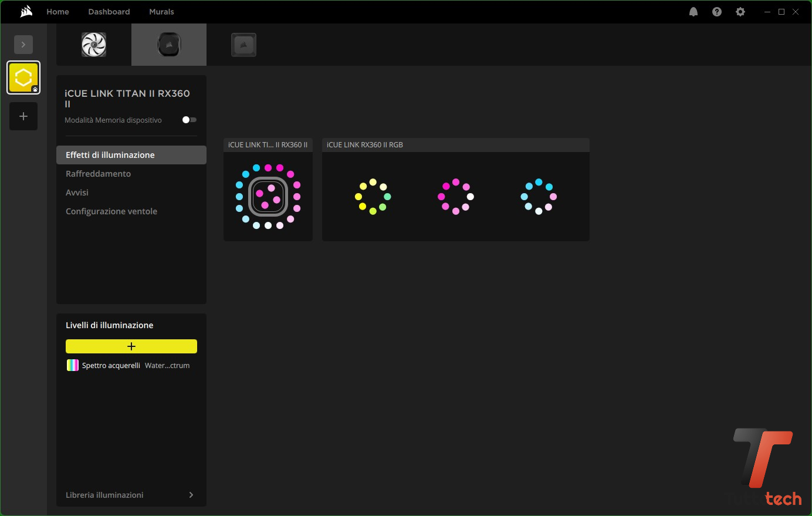The image size is (812, 516).
Task: Select the yellow-green fan LED ring
Action: pos(373,197)
